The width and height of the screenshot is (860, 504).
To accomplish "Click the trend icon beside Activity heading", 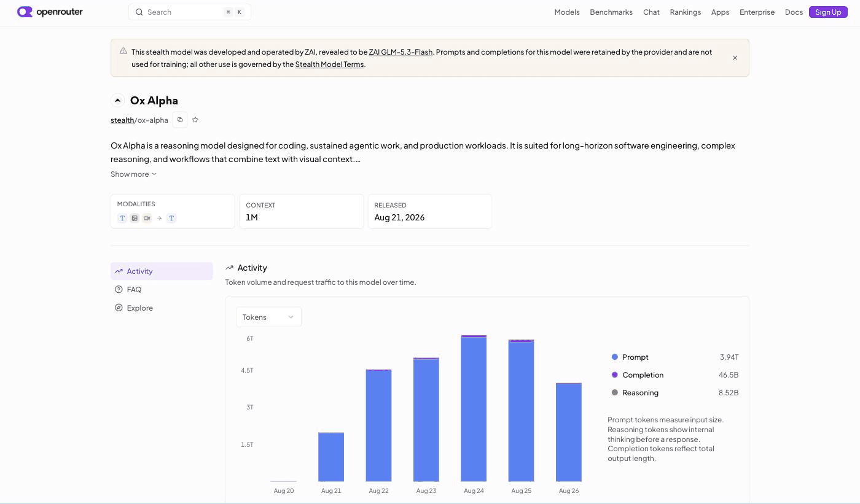I will (229, 268).
